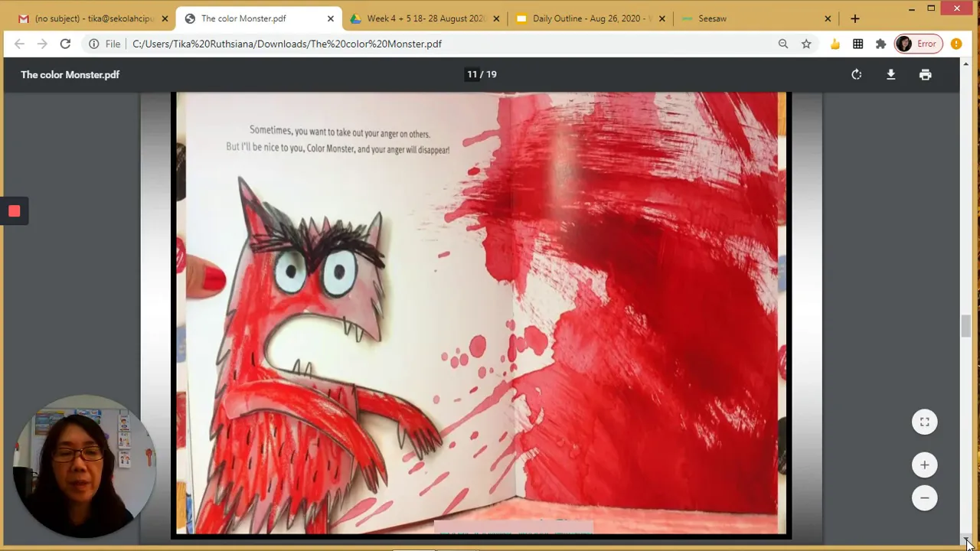Viewport: 980px width, 551px height.
Task: Switch to the Week 4 + 5 Drive tab
Action: pos(425,18)
